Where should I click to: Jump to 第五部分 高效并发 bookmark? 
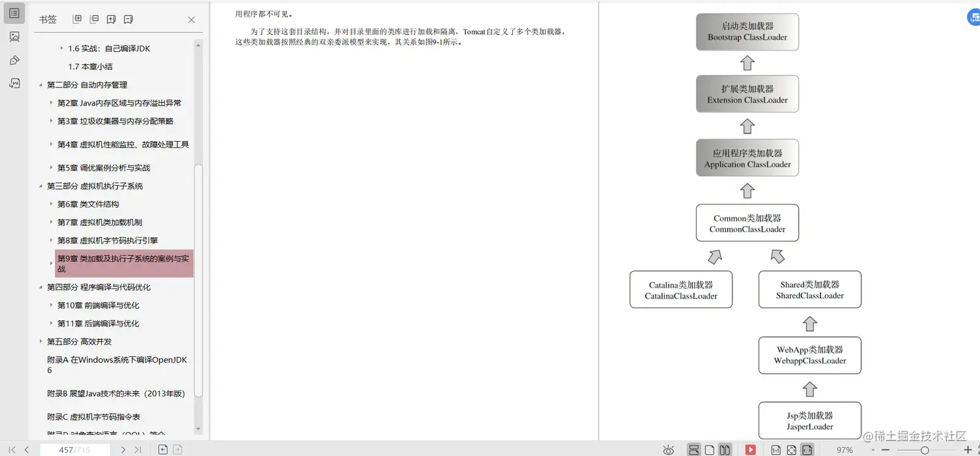tap(79, 341)
